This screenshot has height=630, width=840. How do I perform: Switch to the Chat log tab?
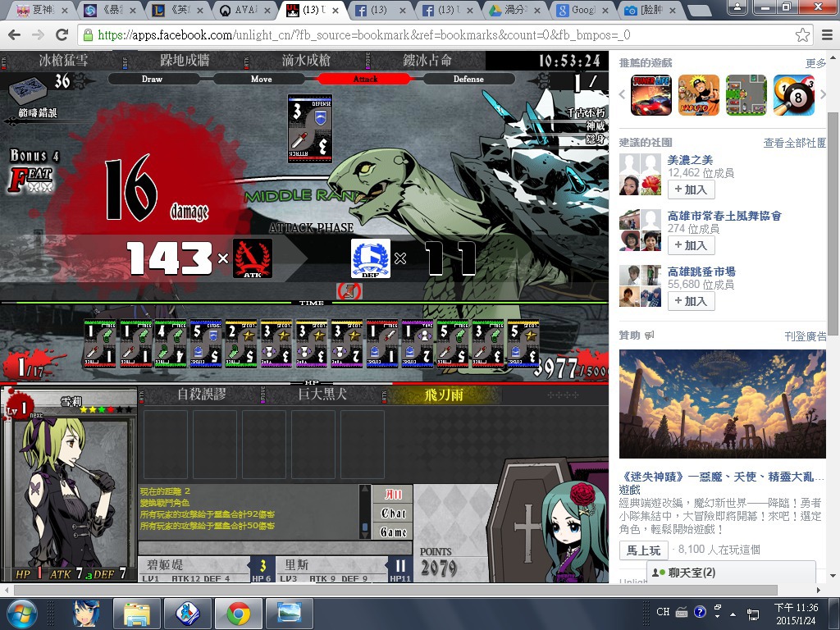click(393, 514)
